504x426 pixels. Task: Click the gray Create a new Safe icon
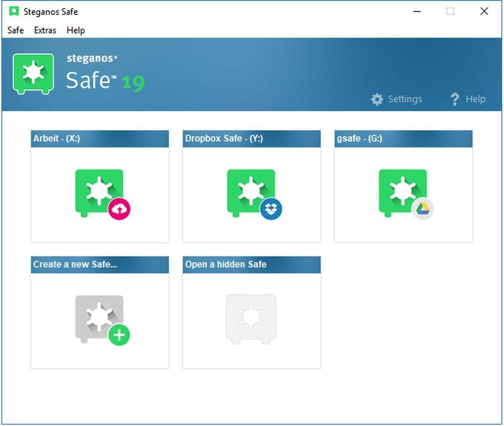[x=102, y=320]
